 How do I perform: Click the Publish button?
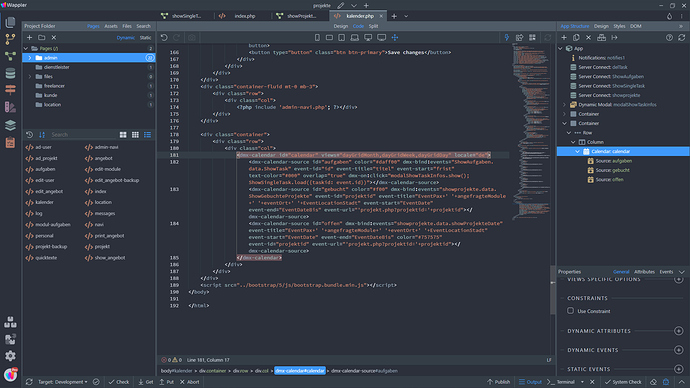click(499, 382)
